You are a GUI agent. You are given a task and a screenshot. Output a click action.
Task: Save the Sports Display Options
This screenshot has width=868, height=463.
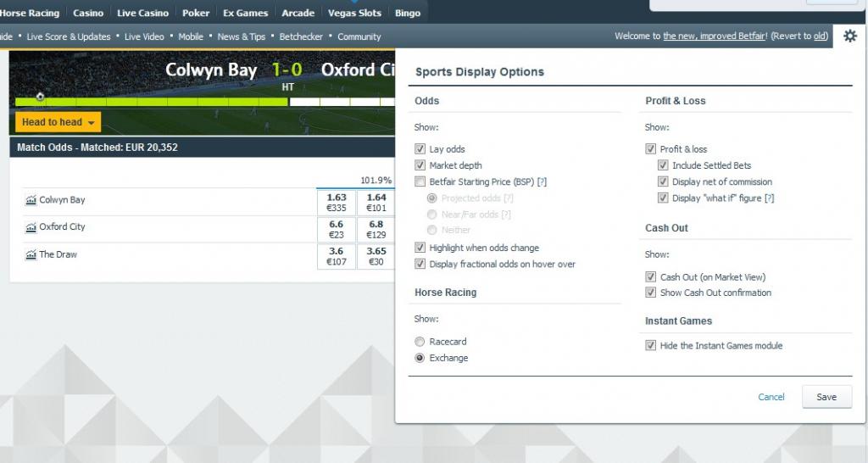pos(826,397)
